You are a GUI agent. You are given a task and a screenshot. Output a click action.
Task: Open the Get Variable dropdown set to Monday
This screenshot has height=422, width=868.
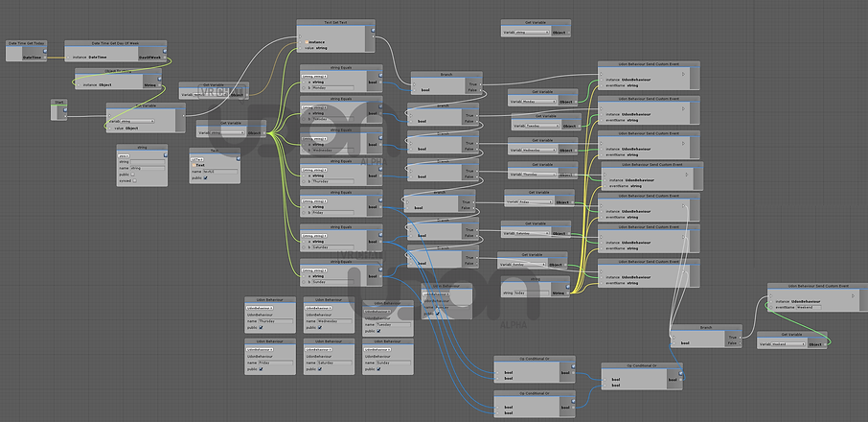pyautogui.click(x=539, y=102)
